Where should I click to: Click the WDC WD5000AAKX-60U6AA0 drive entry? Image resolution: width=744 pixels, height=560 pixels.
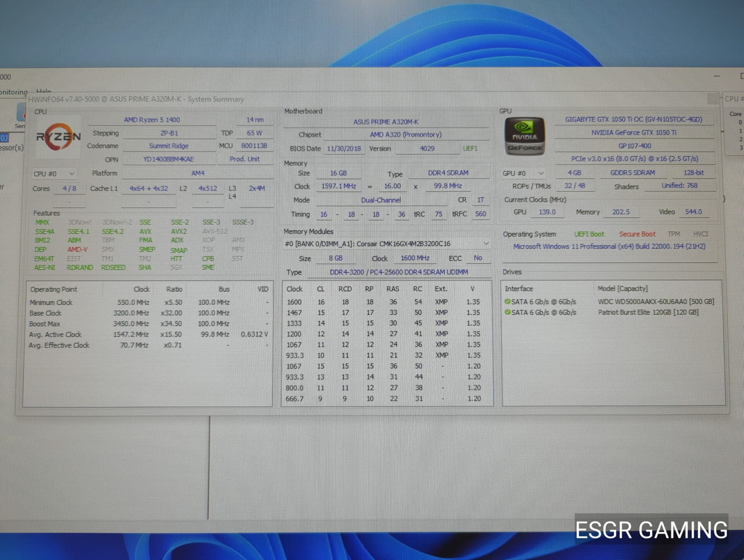656,302
